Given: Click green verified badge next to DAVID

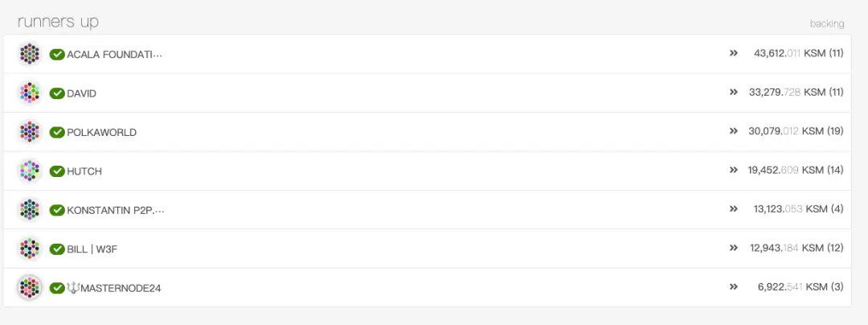Looking at the screenshot, I should point(57,93).
